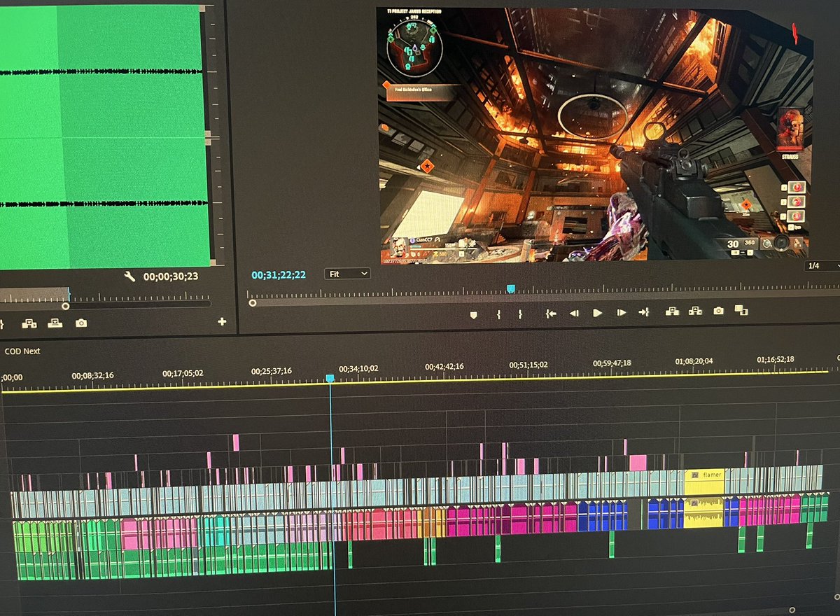Click the timeline ruler at 00;34;10;02

359,368
